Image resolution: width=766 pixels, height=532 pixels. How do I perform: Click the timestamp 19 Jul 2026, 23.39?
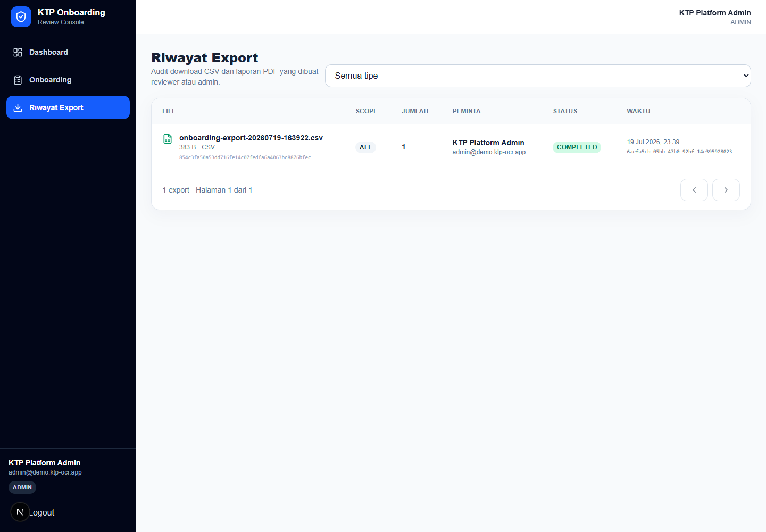point(653,142)
